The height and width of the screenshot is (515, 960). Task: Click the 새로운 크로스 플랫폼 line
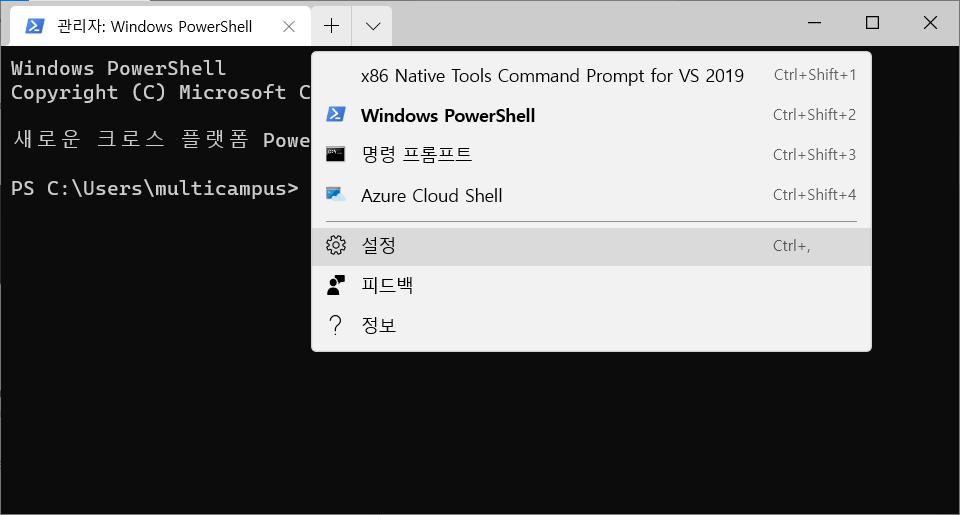162,140
